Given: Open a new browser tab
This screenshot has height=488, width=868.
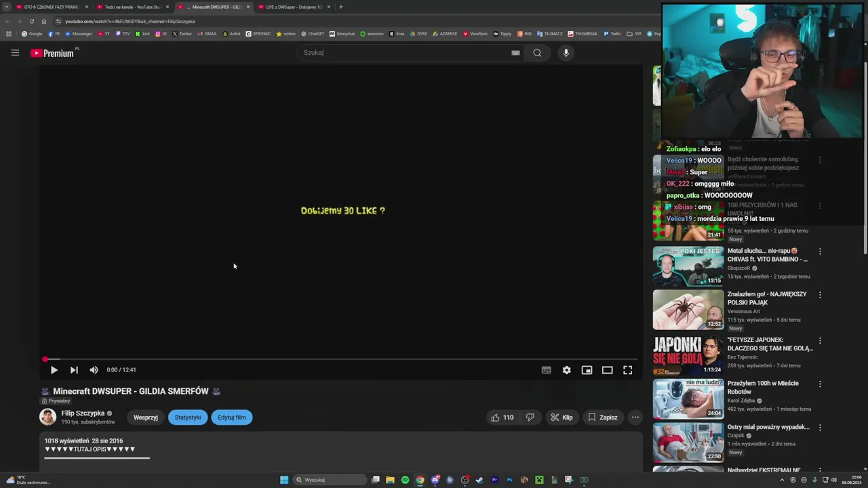Looking at the screenshot, I should click(x=341, y=7).
